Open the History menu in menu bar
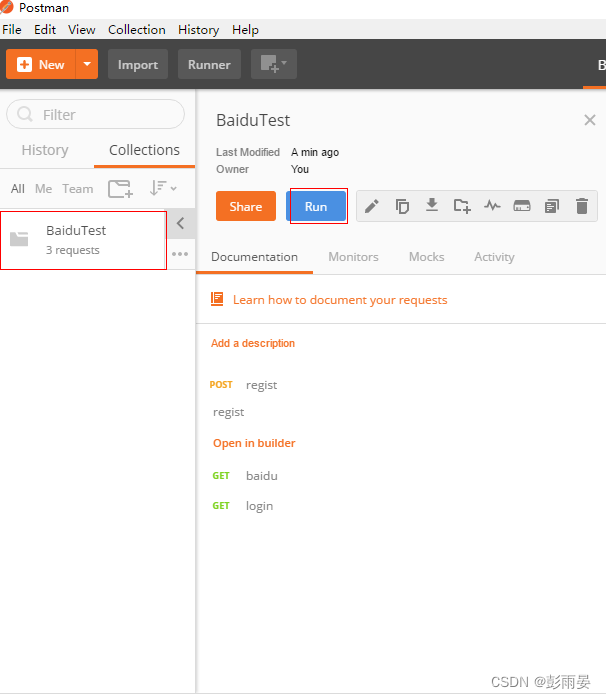606x699 pixels. click(x=199, y=29)
